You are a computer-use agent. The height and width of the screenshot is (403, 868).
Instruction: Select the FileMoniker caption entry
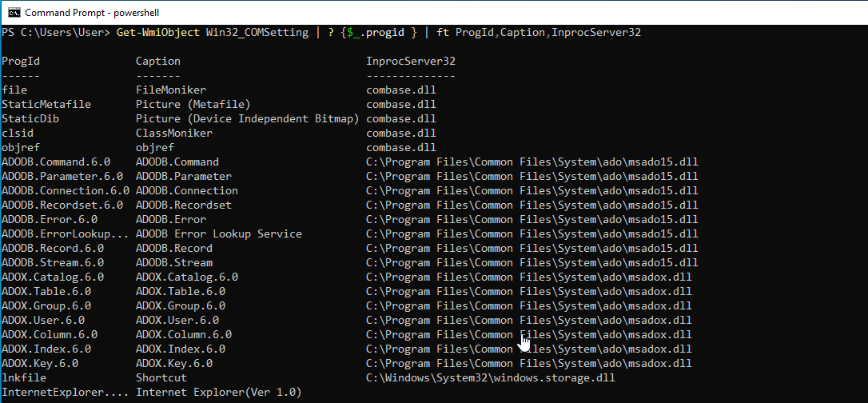click(x=171, y=90)
